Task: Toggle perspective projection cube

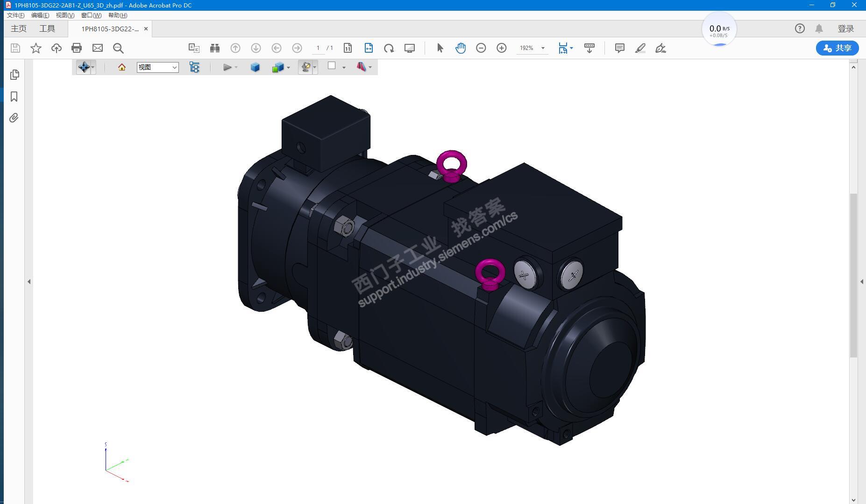Action: coord(255,67)
